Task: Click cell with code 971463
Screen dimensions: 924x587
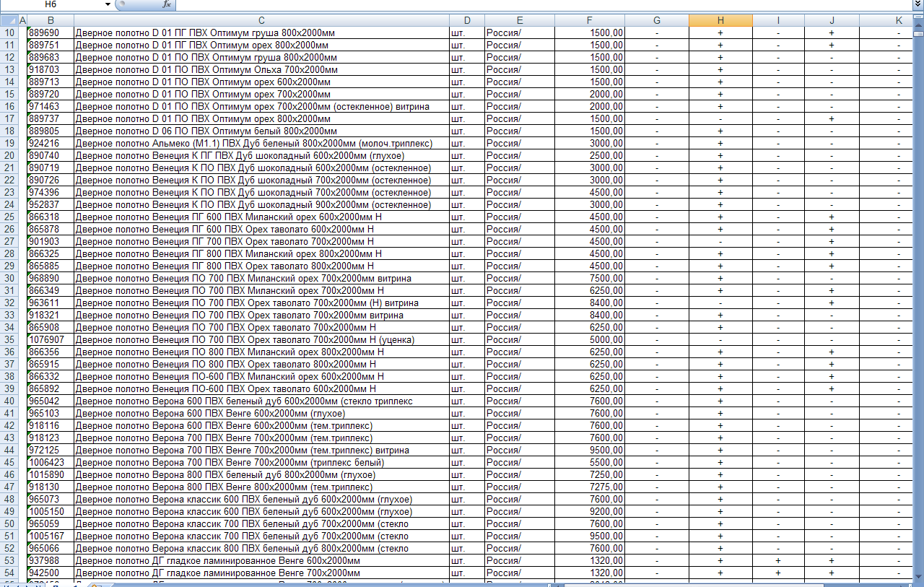Action: (50, 106)
